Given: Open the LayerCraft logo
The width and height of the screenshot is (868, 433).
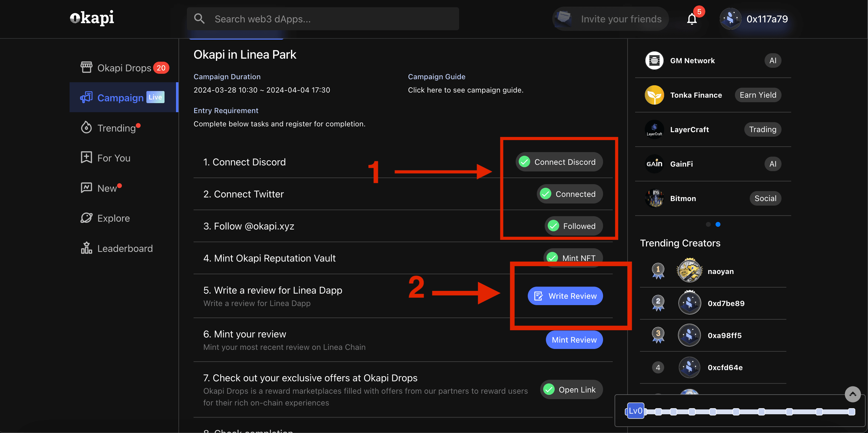Looking at the screenshot, I should tap(654, 129).
